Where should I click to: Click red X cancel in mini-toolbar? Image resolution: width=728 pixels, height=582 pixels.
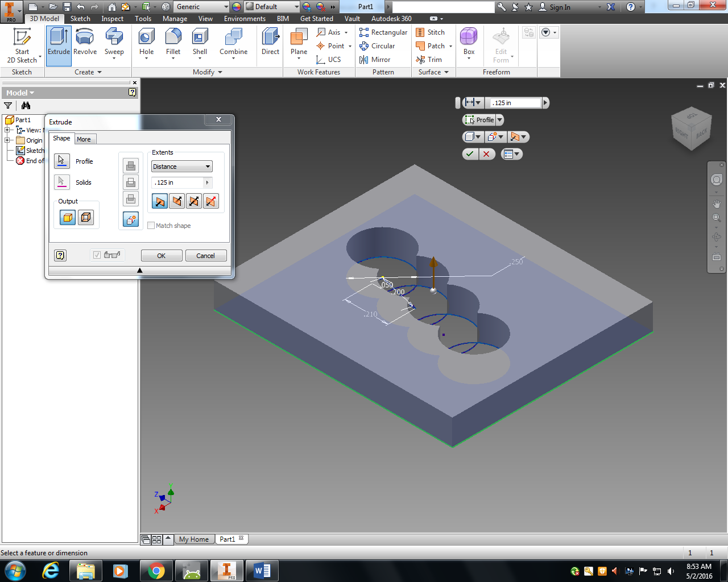coord(486,153)
